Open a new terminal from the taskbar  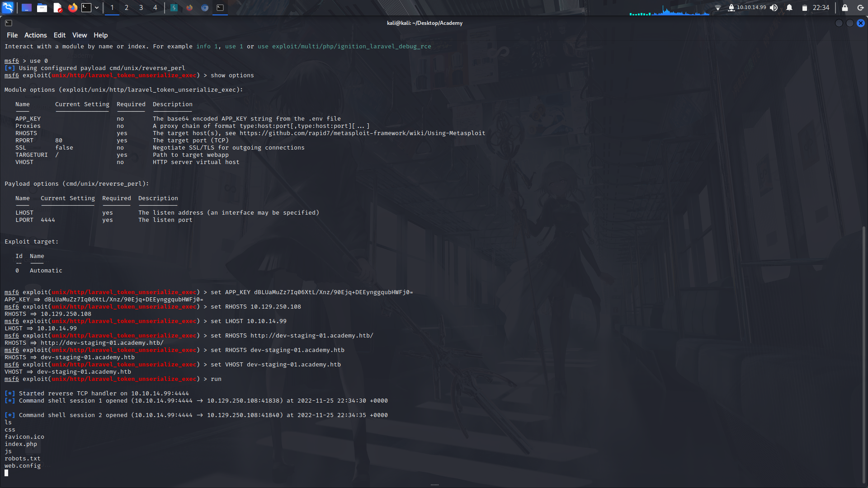click(x=86, y=8)
